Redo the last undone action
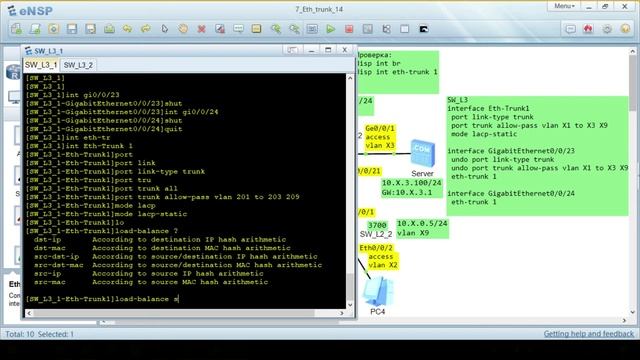Viewport: 640px width, 360px height. tap(146, 29)
